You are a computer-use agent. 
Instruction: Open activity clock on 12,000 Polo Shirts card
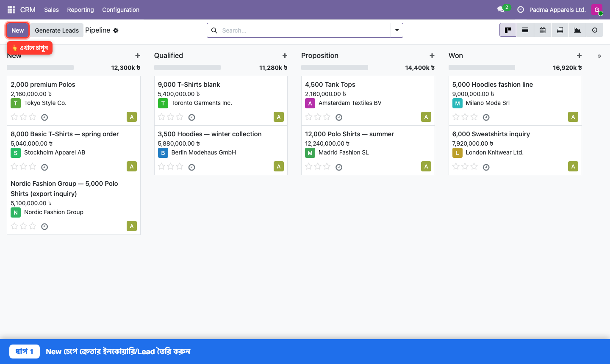point(339,167)
